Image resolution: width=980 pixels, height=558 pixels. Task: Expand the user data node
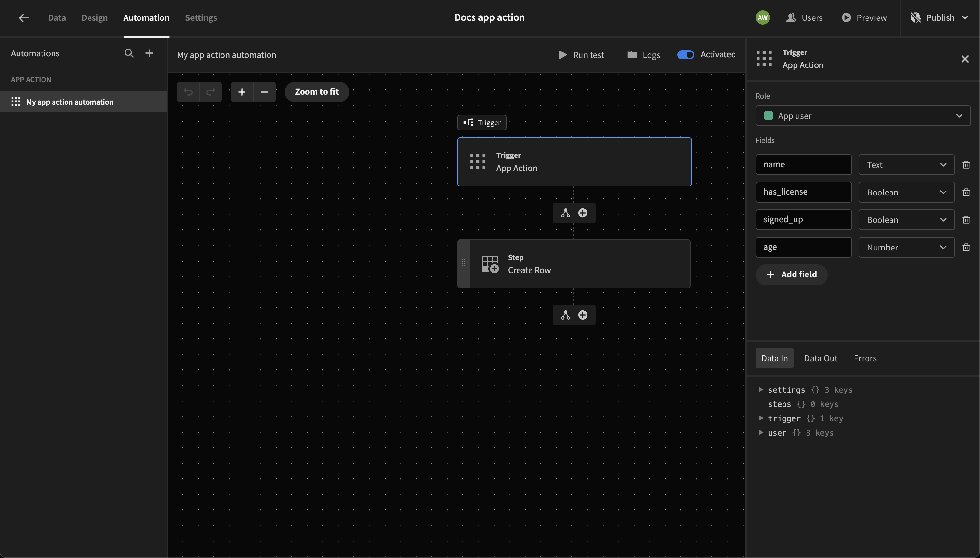(x=761, y=432)
